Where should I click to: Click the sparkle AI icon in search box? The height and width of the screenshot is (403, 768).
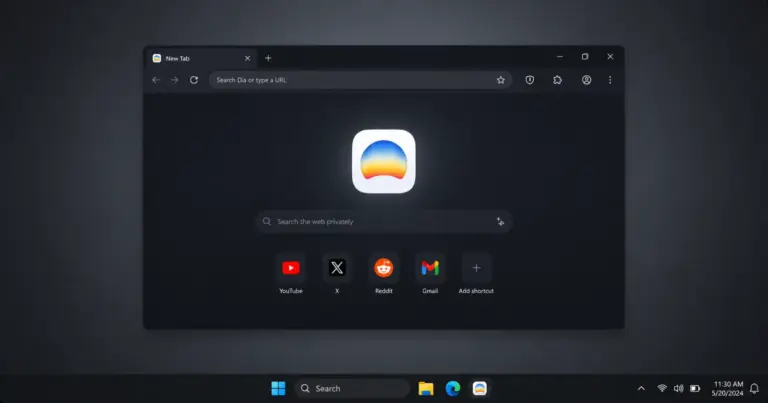(500, 222)
